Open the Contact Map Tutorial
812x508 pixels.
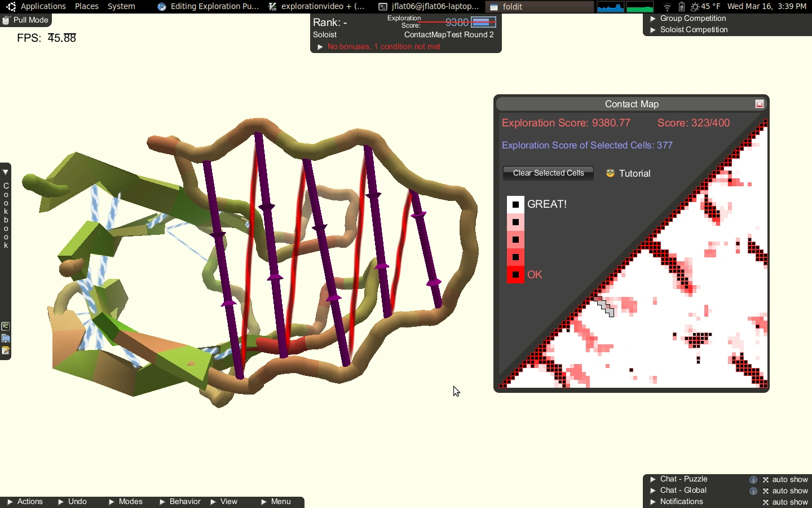tap(634, 173)
